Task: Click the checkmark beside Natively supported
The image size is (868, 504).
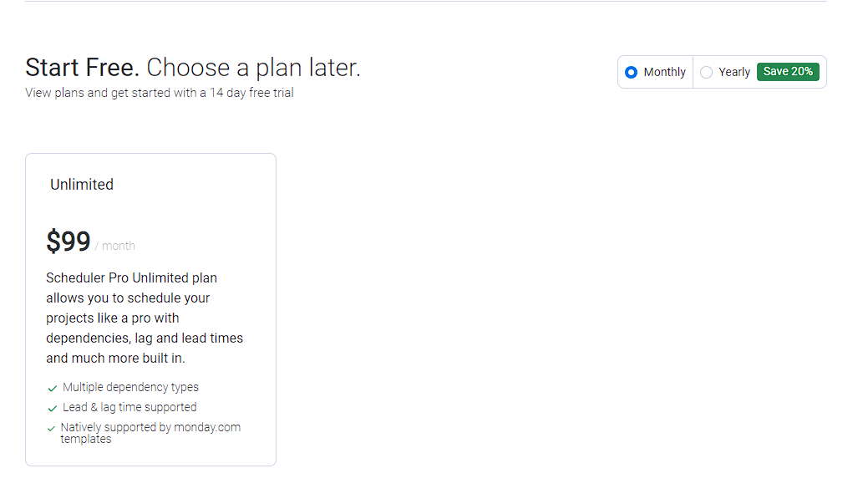Action: coord(52,428)
